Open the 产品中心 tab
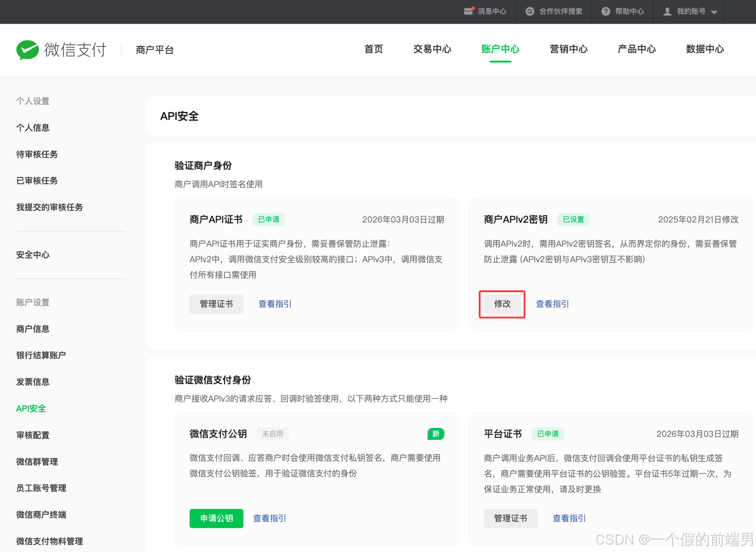The width and height of the screenshot is (756, 552). (x=637, y=49)
